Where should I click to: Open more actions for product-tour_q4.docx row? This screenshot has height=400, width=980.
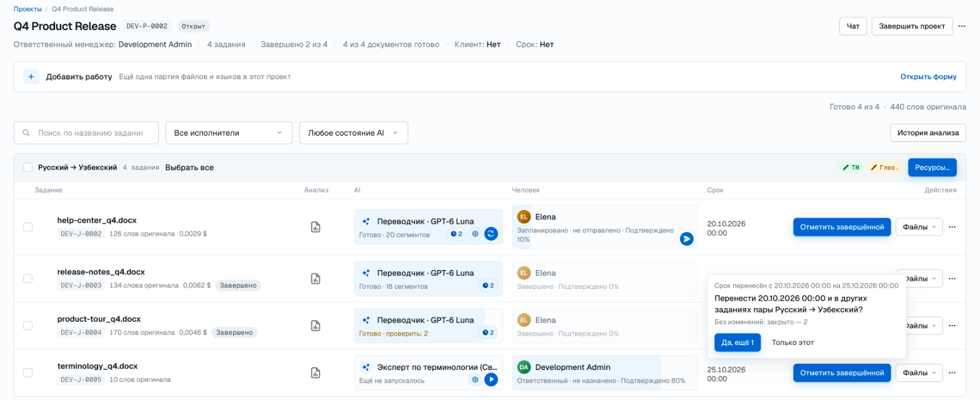952,326
